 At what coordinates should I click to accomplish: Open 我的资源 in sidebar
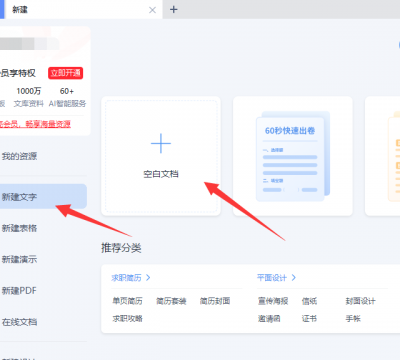[19, 156]
